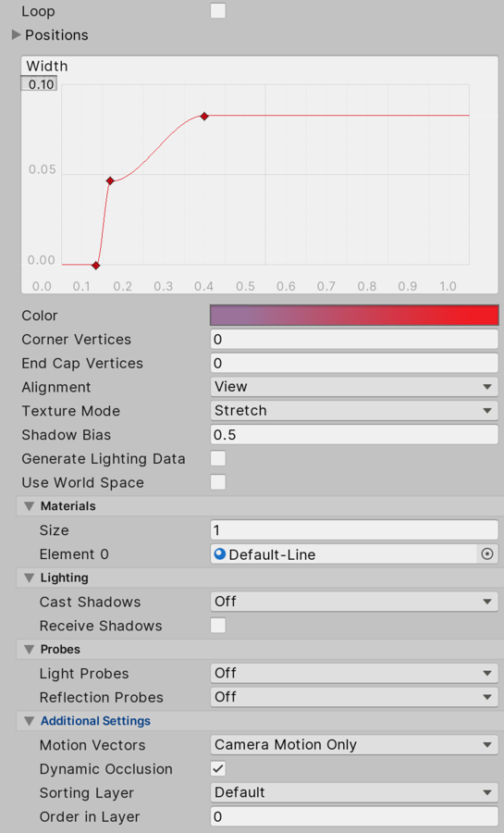Uncheck the Dynamic Occlusion checkbox
This screenshot has height=833, width=504.
point(218,768)
